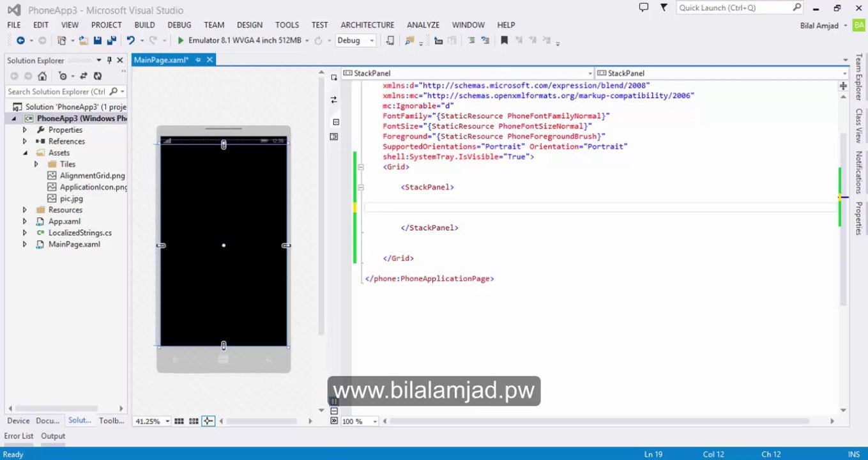Click the New Project toolbar icon
Screen dimensions: 868x460
[62, 40]
